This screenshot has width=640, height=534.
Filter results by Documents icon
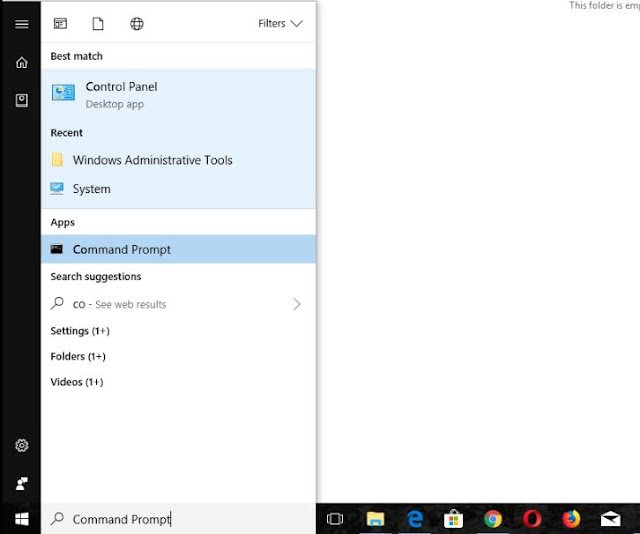98,24
